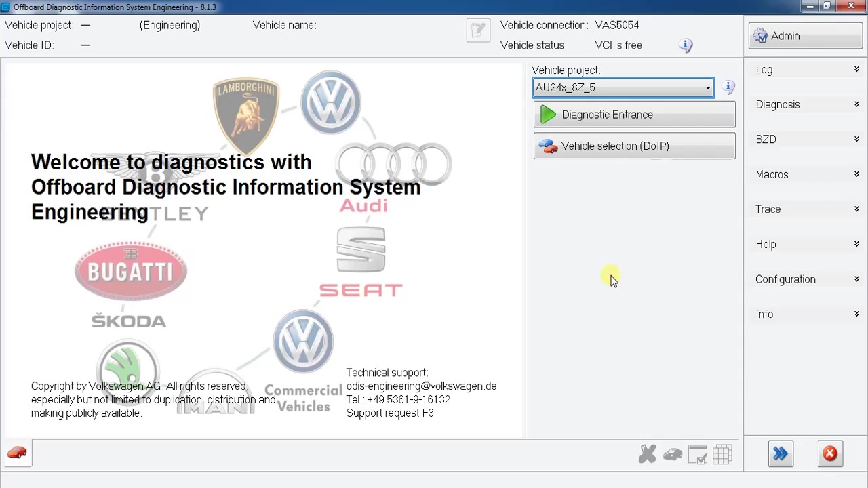Expand the Help section
The image size is (868, 488).
[x=806, y=244]
